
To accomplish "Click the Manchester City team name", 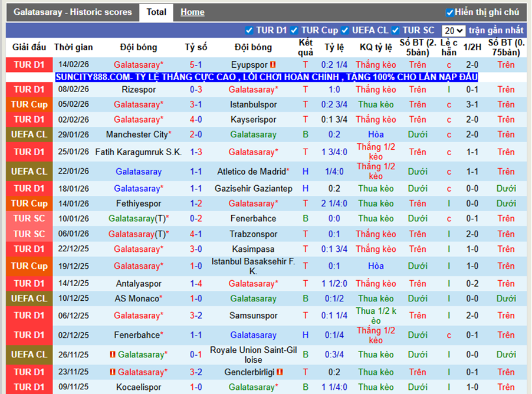I will [x=137, y=134].
